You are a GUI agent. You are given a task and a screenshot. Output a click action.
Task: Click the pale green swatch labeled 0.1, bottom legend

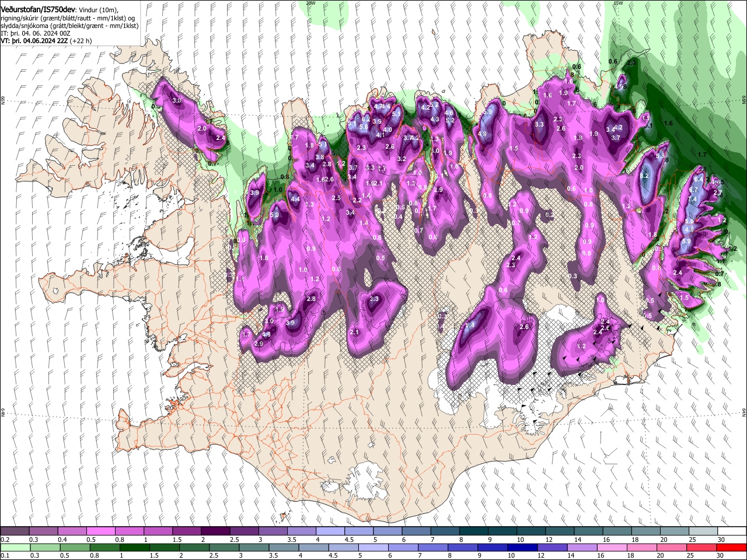15,547
